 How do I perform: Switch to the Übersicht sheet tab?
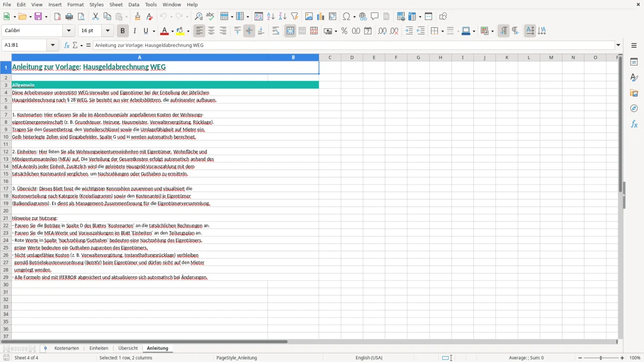point(128,348)
